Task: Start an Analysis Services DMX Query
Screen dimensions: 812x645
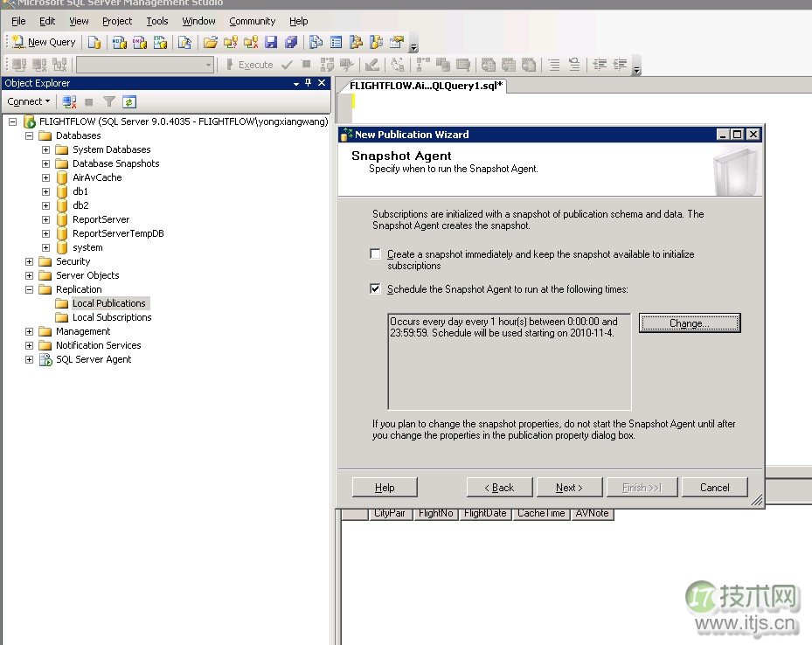Action: (x=140, y=42)
